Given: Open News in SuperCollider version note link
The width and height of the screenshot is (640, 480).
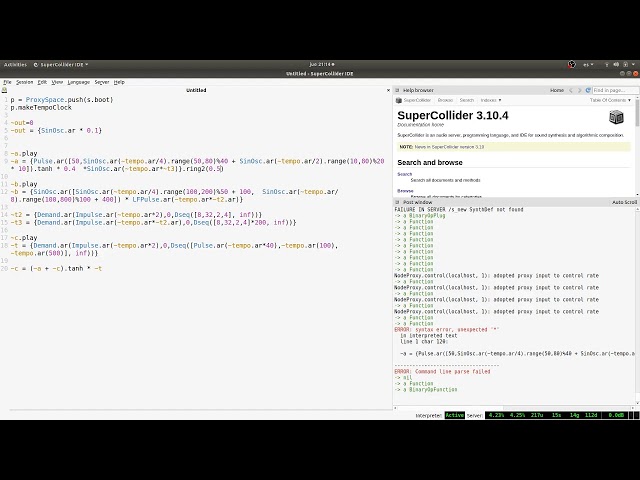Looking at the screenshot, I should tap(449, 147).
